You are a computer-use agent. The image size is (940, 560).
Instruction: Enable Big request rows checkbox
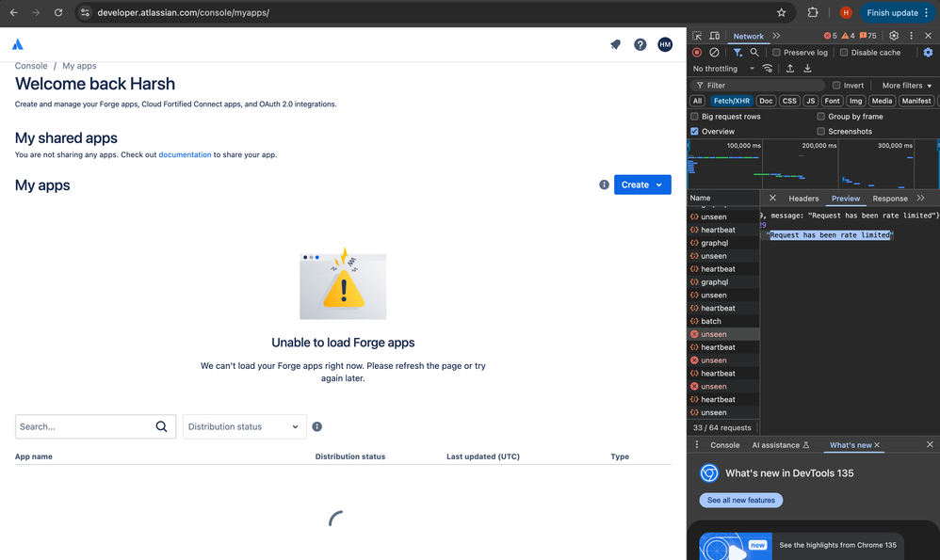point(695,116)
